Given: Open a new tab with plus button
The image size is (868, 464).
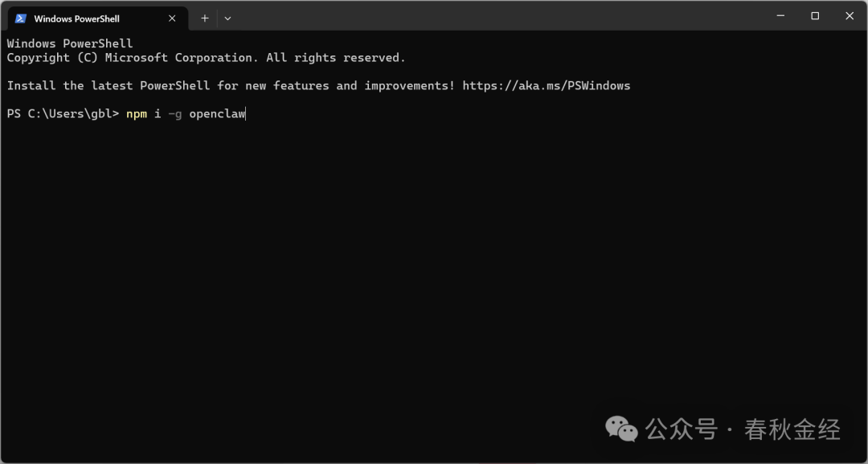Looking at the screenshot, I should pos(205,18).
